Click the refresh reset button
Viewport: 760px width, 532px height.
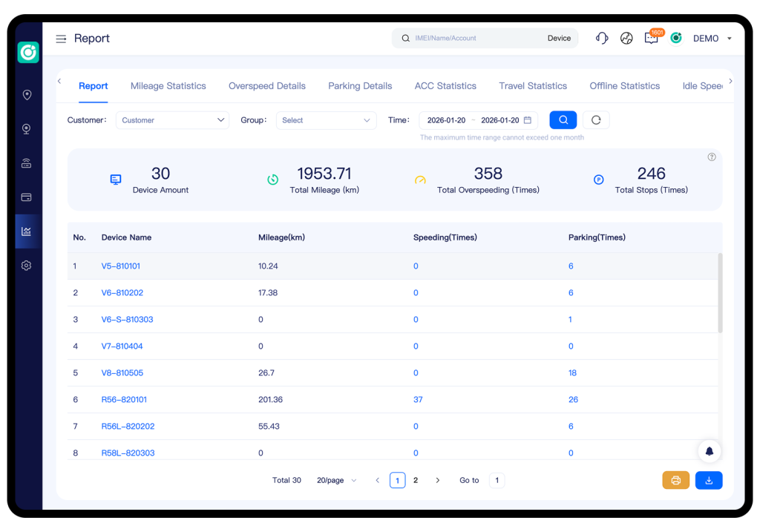pyautogui.click(x=596, y=120)
